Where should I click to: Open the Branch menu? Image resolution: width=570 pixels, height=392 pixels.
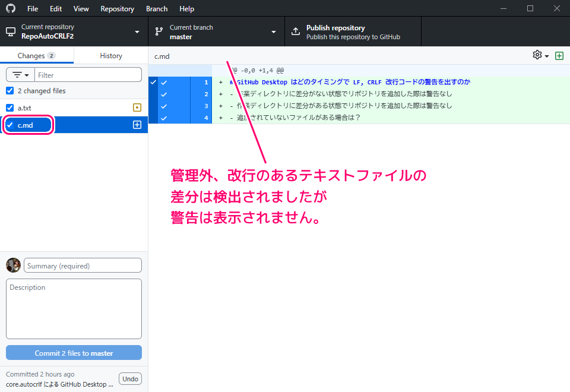pos(157,9)
